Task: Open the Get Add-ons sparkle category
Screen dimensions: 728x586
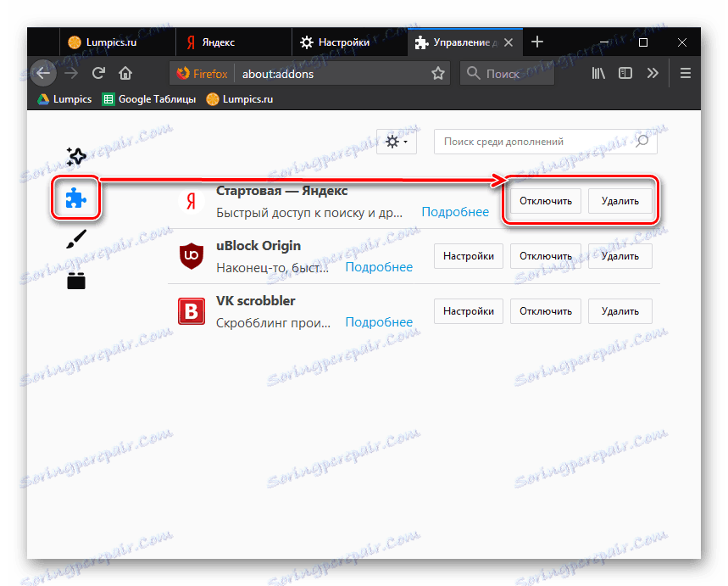Action: pyautogui.click(x=76, y=157)
